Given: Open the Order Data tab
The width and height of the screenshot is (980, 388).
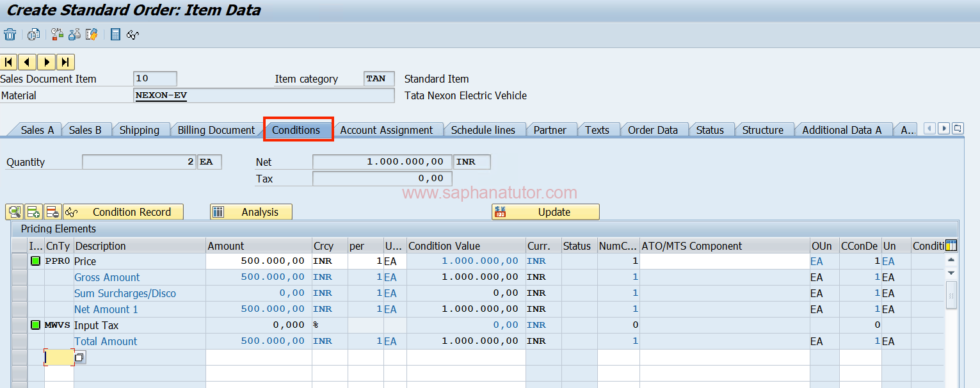Looking at the screenshot, I should (x=652, y=130).
